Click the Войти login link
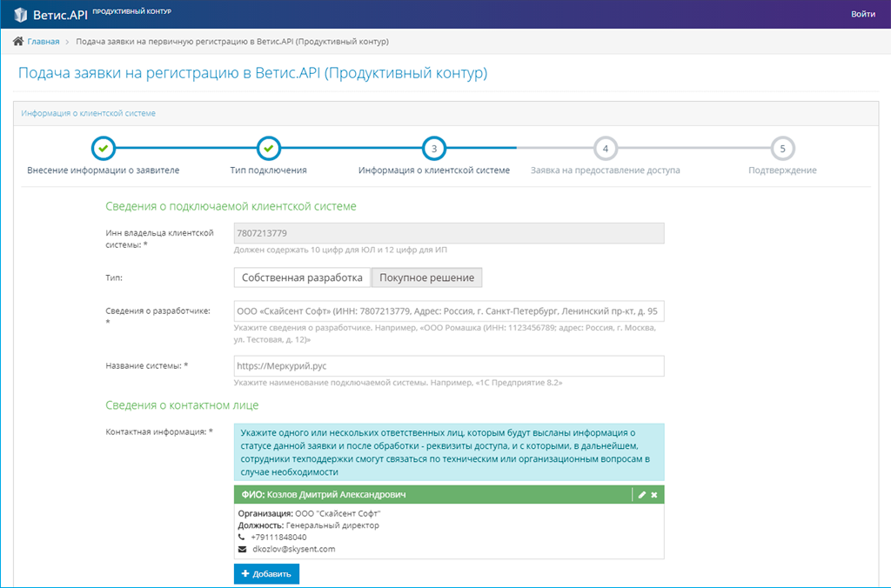 pos(863,15)
